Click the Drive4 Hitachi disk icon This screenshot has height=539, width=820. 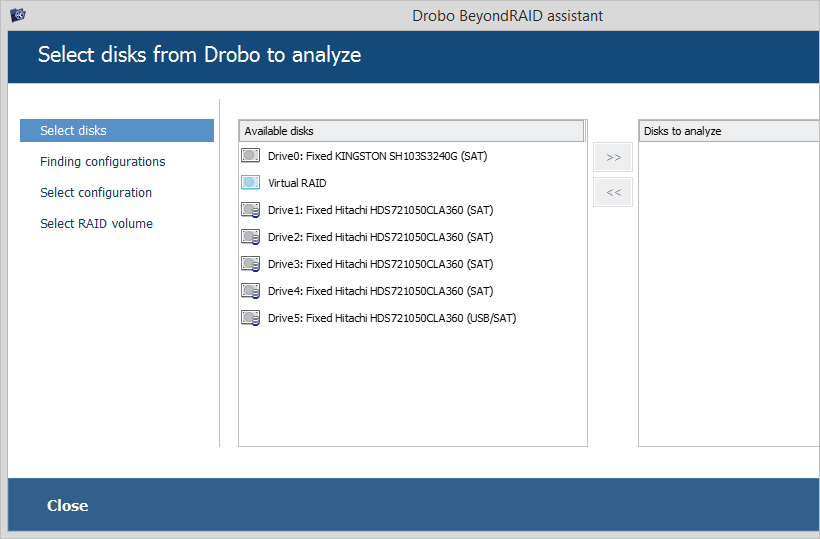point(250,291)
